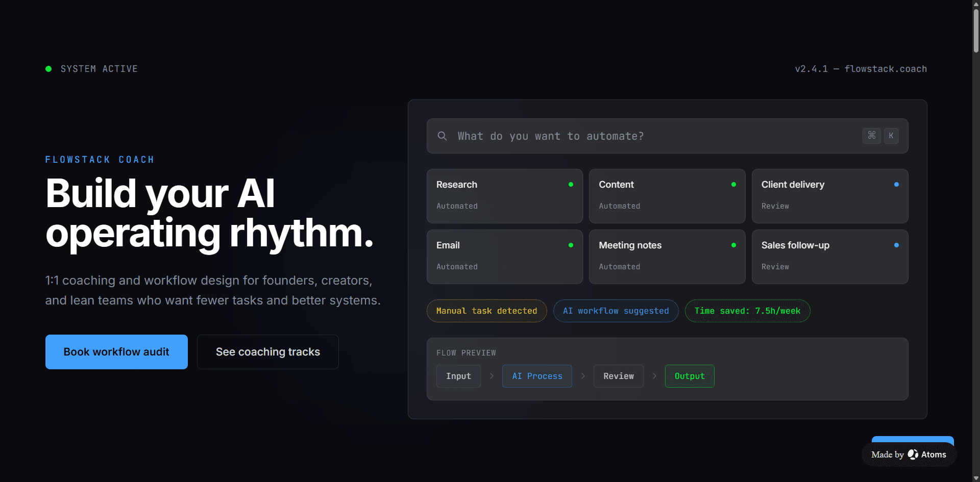Click the Manual task detected chip
980x482 pixels.
[x=486, y=311]
